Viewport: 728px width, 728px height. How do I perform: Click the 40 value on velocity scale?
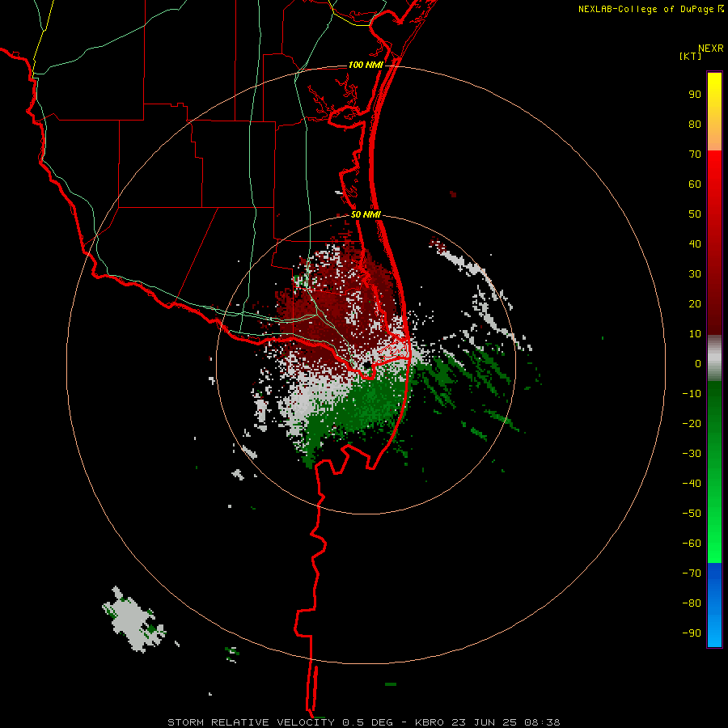pyautogui.click(x=695, y=244)
